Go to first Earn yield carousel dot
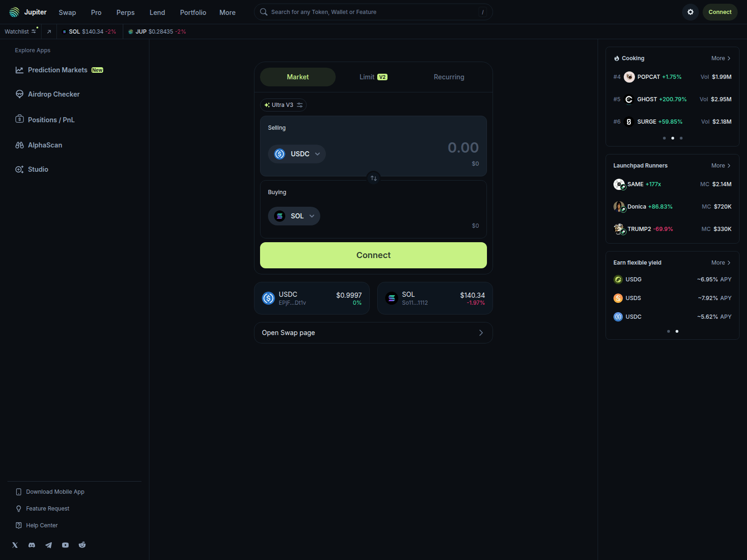 coord(669,331)
